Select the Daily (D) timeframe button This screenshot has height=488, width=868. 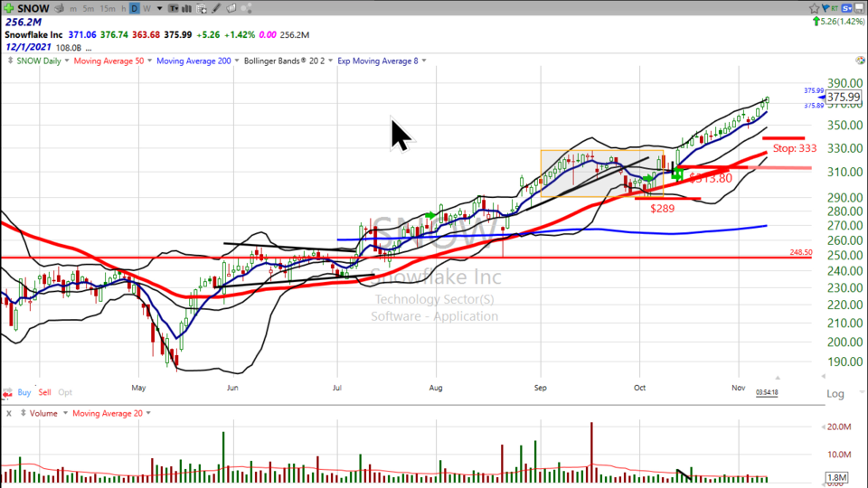click(134, 8)
